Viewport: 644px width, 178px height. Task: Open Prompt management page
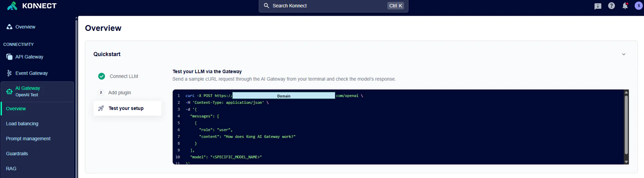point(28,139)
